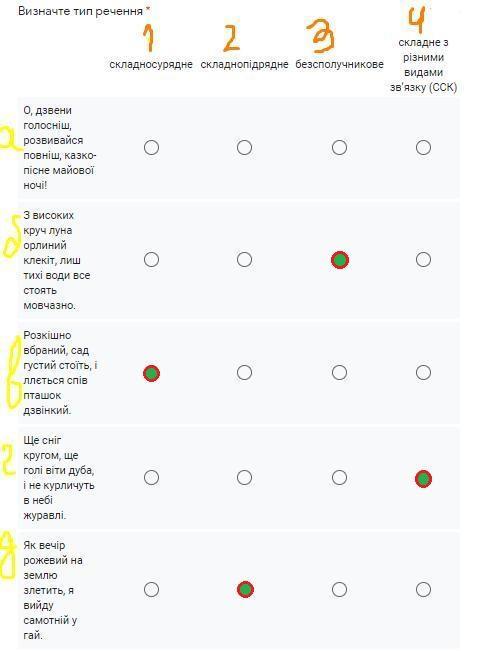Screen dimensions: 477x651
Task: Select складносурядне for 'Як вечір рожевий' sentence
Action: [x=151, y=589]
